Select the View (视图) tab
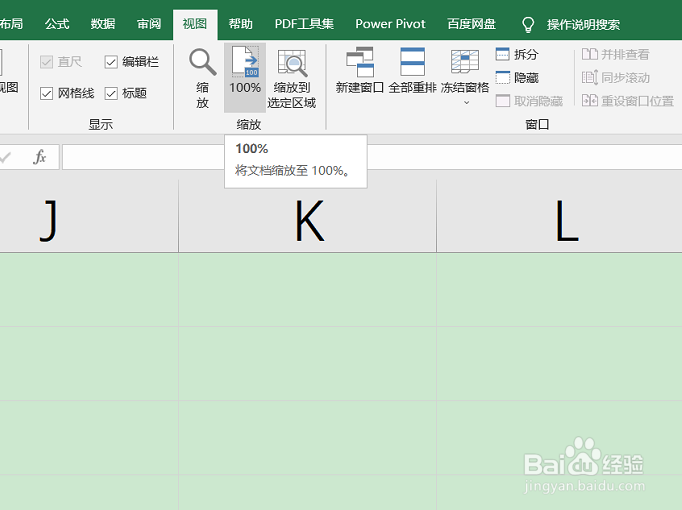Image resolution: width=682 pixels, height=510 pixels. (195, 24)
